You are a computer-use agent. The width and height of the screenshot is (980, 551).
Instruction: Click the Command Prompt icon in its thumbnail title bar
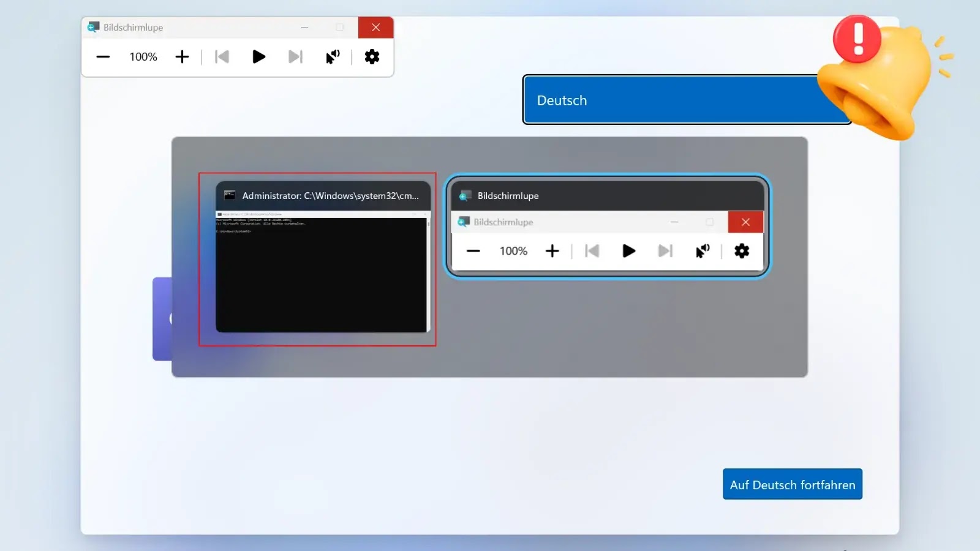click(228, 195)
